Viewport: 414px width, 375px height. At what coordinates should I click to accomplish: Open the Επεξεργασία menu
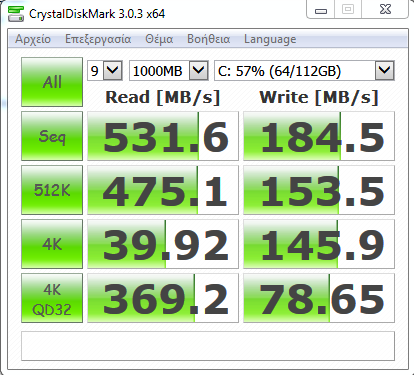click(x=98, y=39)
